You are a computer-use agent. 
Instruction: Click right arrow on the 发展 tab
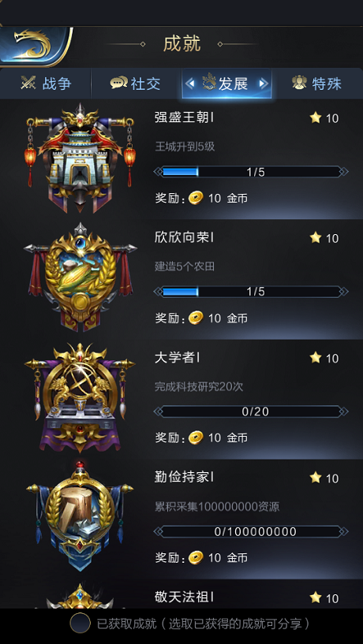[263, 84]
